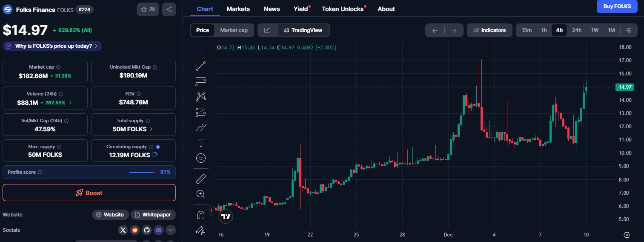Click the Buy FOLKS button
Screen dimensions: 644x242
point(617,6)
